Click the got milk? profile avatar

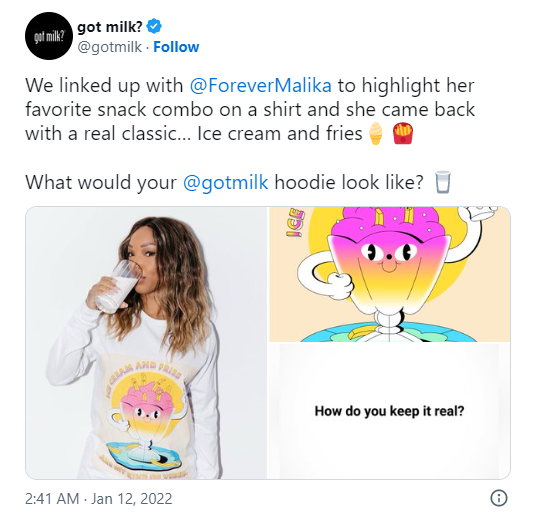tap(49, 36)
